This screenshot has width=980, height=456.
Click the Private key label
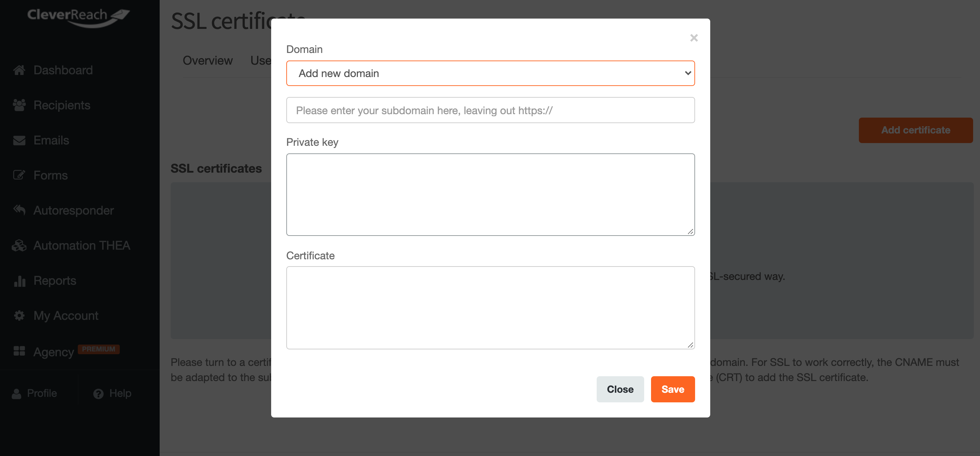click(x=312, y=142)
